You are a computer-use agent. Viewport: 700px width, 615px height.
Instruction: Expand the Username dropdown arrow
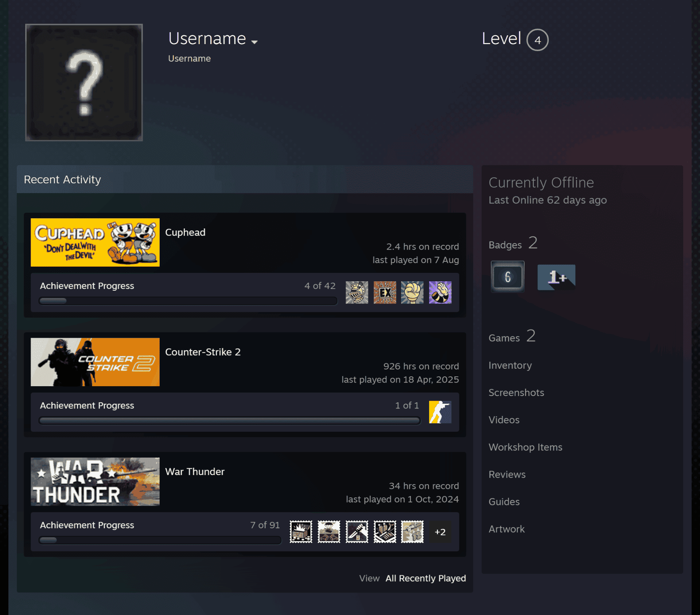tap(254, 42)
